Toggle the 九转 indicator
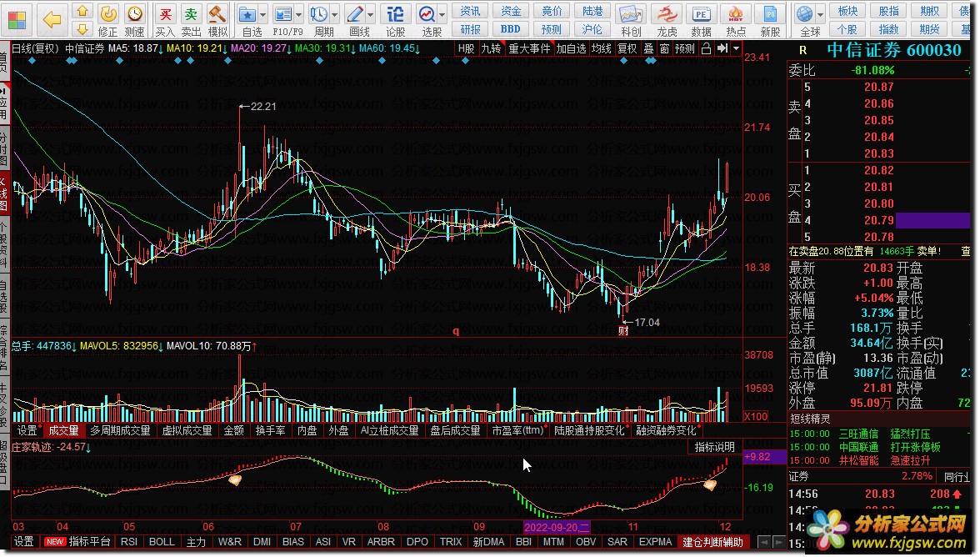 coord(491,48)
